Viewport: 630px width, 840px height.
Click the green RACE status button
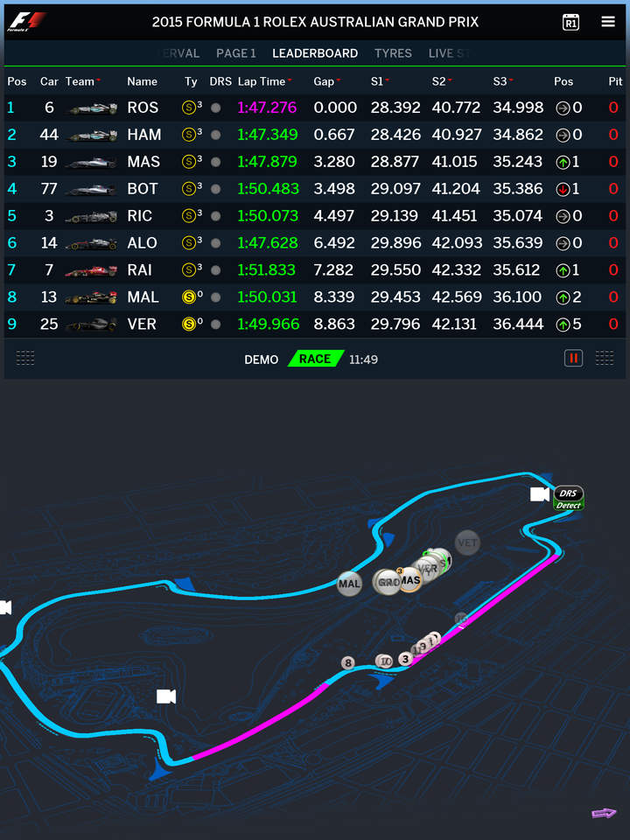[x=315, y=359]
